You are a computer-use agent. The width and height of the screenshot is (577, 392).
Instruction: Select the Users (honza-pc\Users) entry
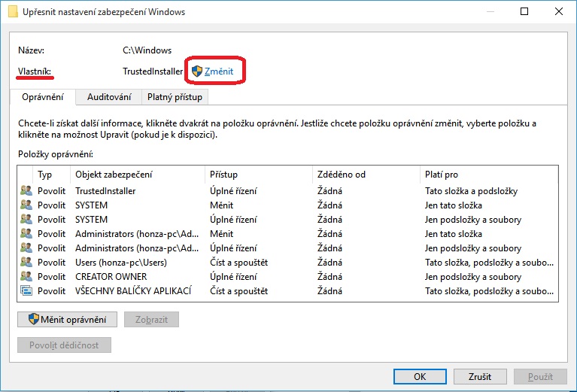288,263
